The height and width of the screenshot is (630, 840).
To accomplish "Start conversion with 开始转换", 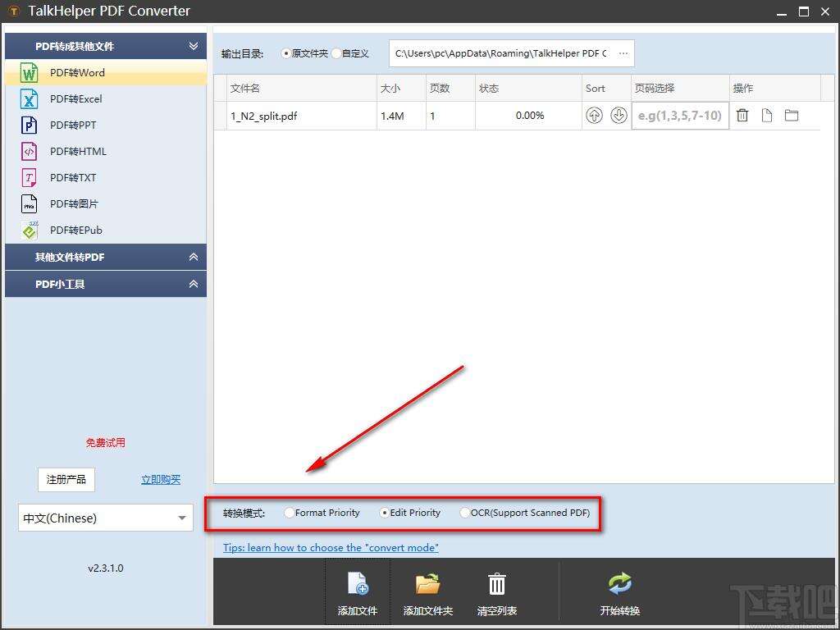I will tap(620, 584).
